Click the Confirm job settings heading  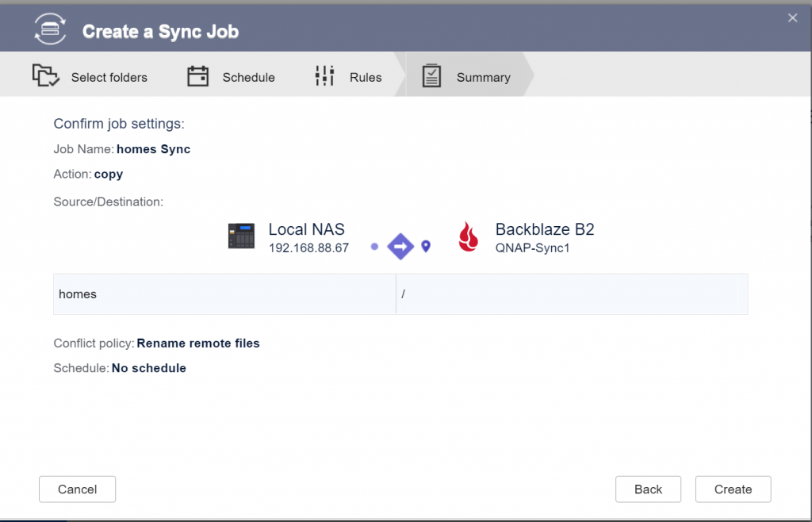point(119,124)
